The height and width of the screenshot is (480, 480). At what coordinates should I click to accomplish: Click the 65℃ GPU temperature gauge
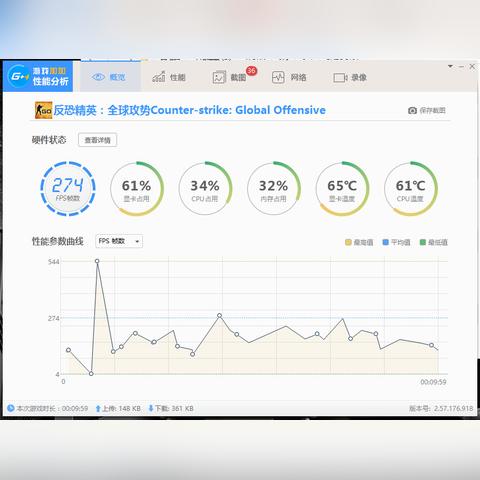pos(342,188)
